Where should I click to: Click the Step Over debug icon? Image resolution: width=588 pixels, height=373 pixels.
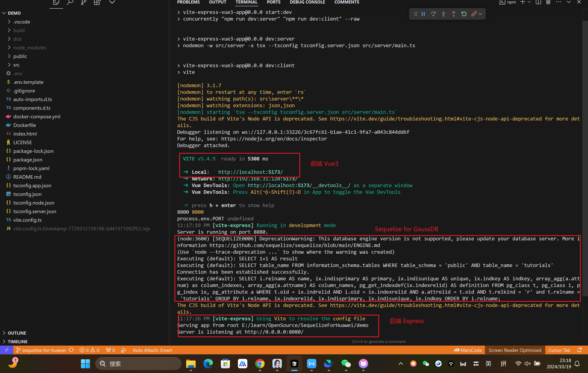pyautogui.click(x=433, y=14)
